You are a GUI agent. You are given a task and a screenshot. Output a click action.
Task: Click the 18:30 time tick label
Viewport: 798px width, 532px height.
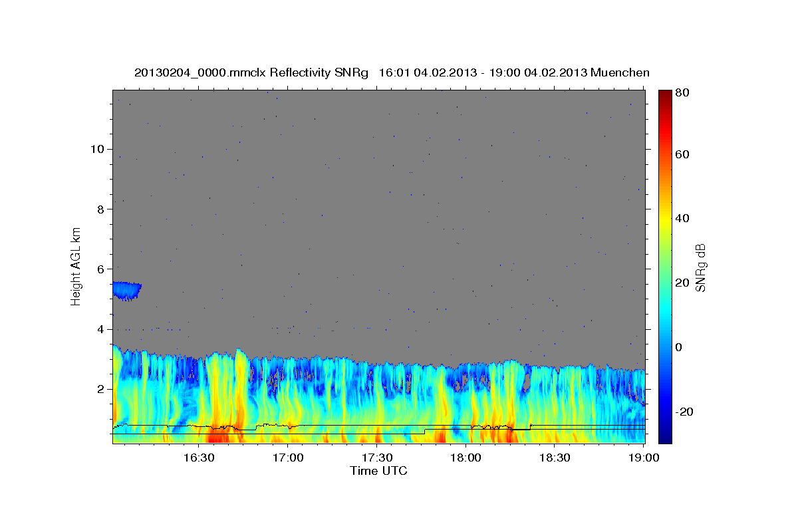click(x=554, y=458)
